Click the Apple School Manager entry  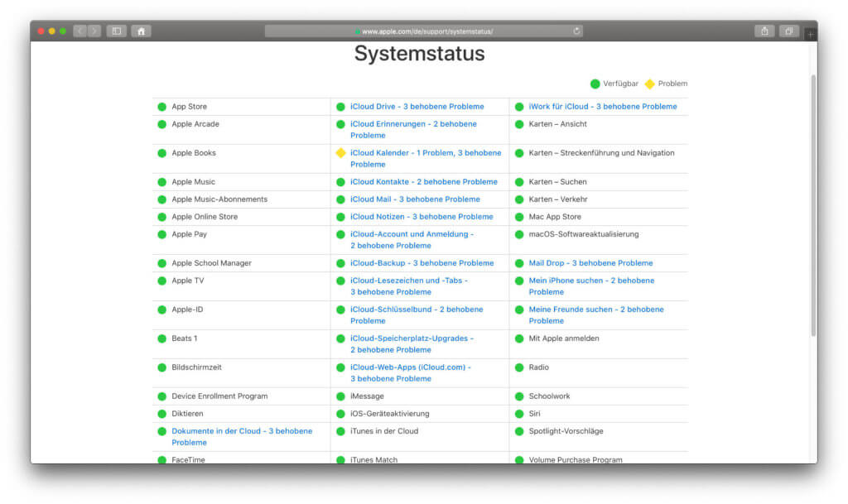[211, 262]
